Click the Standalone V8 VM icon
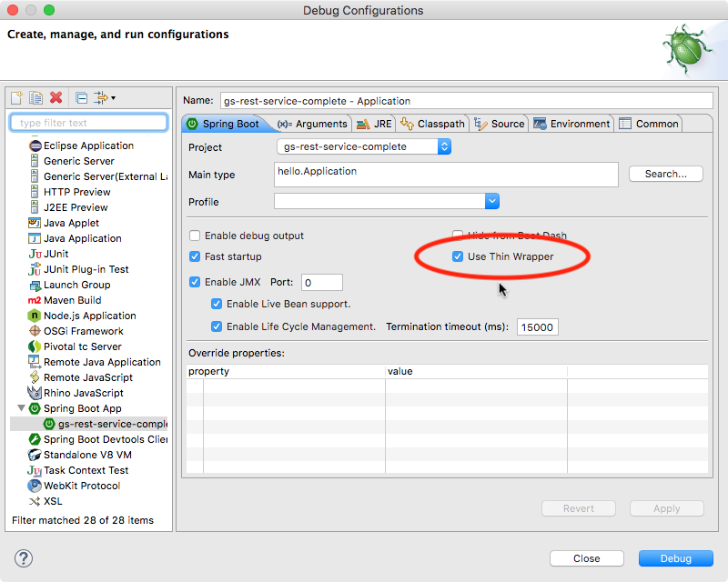Viewport: 728px width, 582px height. tap(35, 455)
